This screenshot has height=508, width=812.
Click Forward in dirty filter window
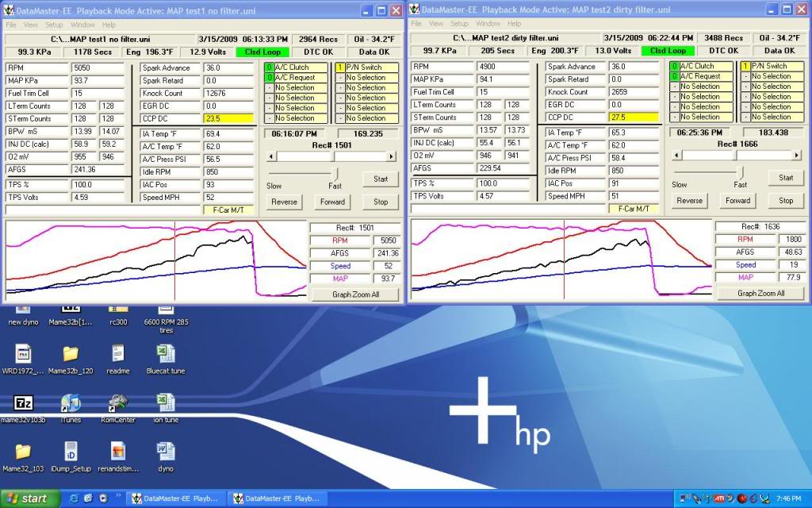737,201
